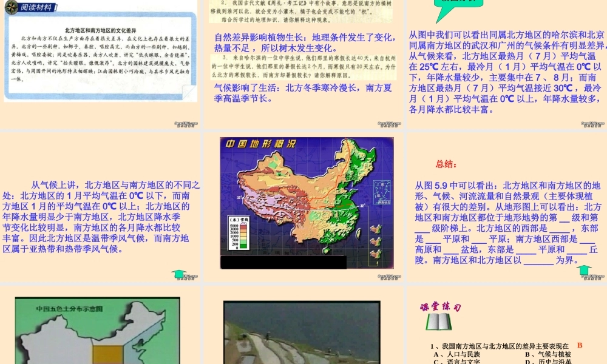Click the scanned question about 哈尔滨 winter vacation
The width and height of the screenshot is (607, 364).
click(x=303, y=67)
